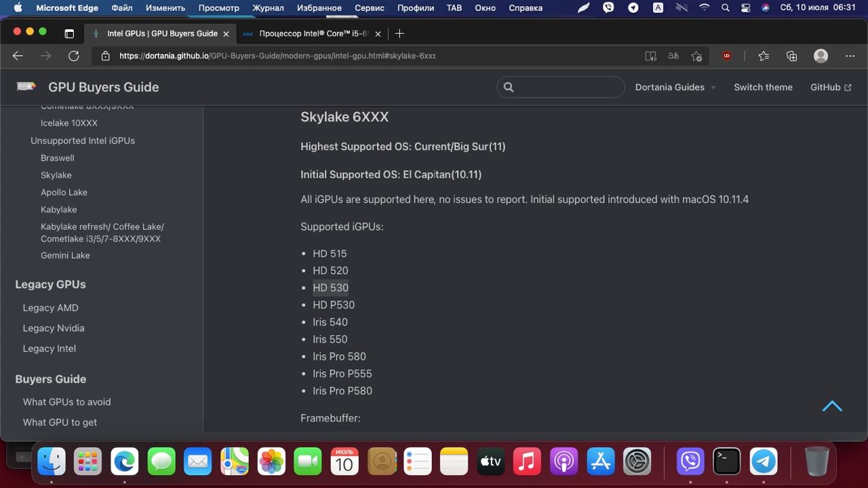Image resolution: width=868 pixels, height=488 pixels.
Task: Click the address bar URL
Action: [x=277, y=56]
